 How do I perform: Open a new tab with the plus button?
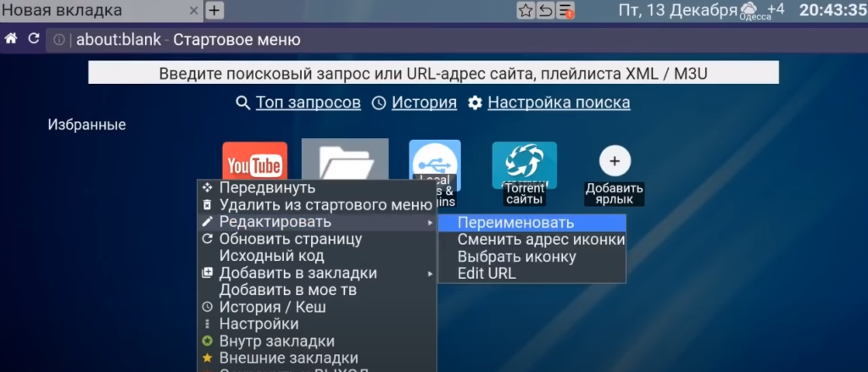point(214,11)
